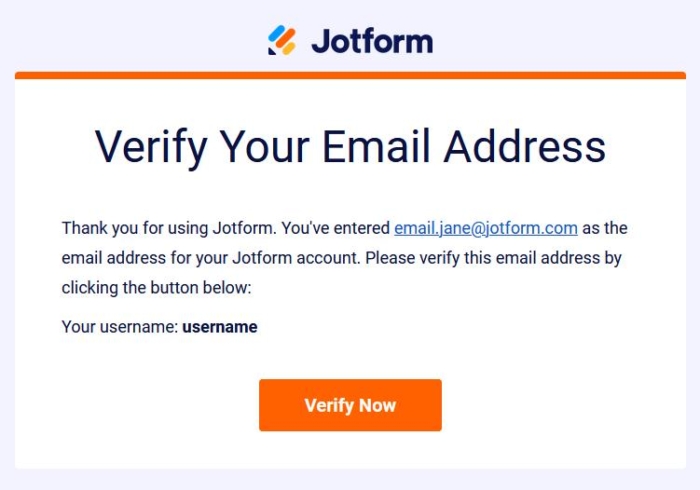Click 'Thank you for using Jotform' text
The width and height of the screenshot is (700, 490).
pyautogui.click(x=160, y=228)
